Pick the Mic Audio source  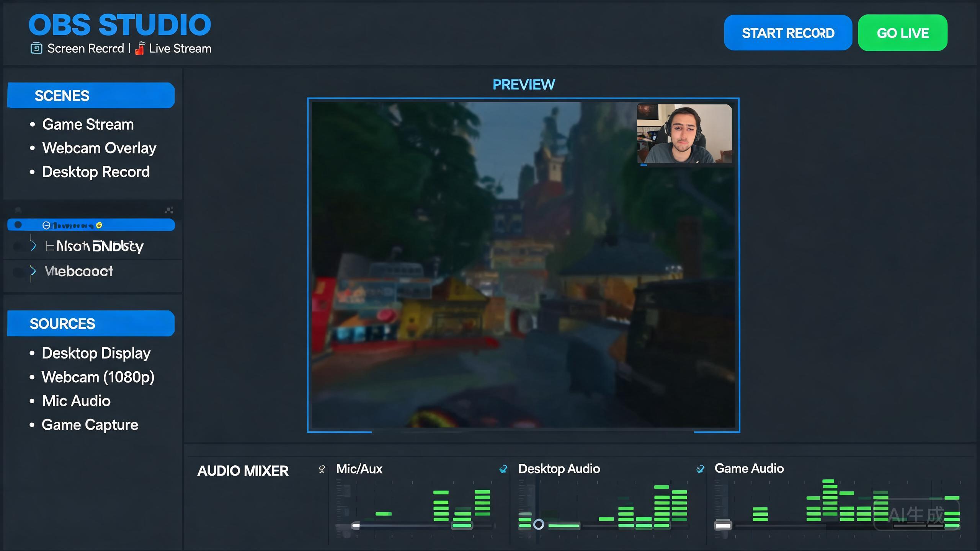76,401
